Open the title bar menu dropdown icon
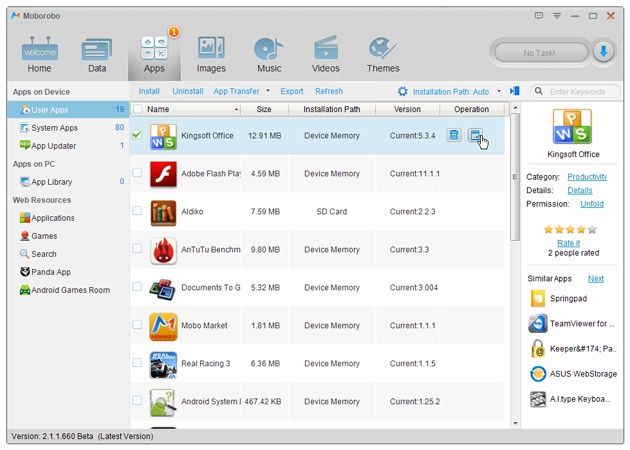The height and width of the screenshot is (450, 630). pyautogui.click(x=557, y=16)
